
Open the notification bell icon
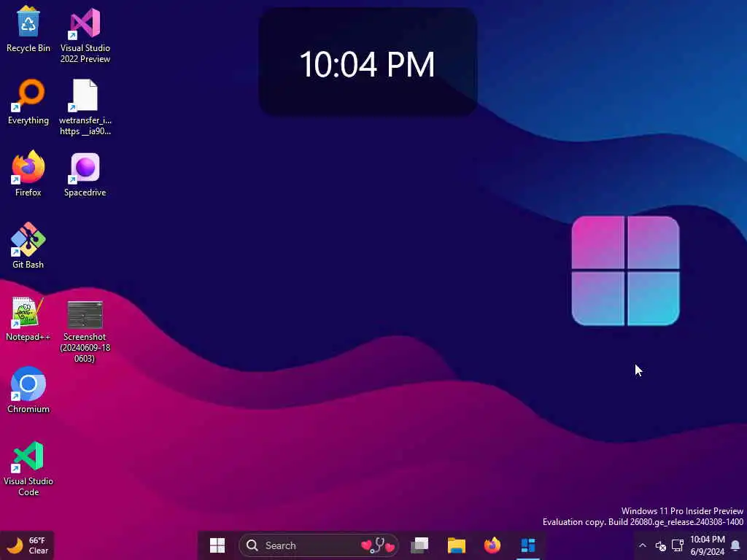coord(735,545)
